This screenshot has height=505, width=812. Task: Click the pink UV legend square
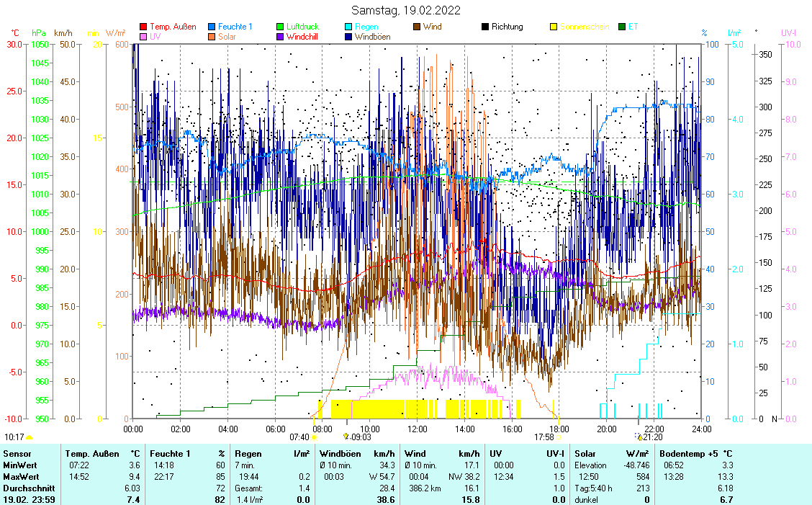(x=143, y=36)
